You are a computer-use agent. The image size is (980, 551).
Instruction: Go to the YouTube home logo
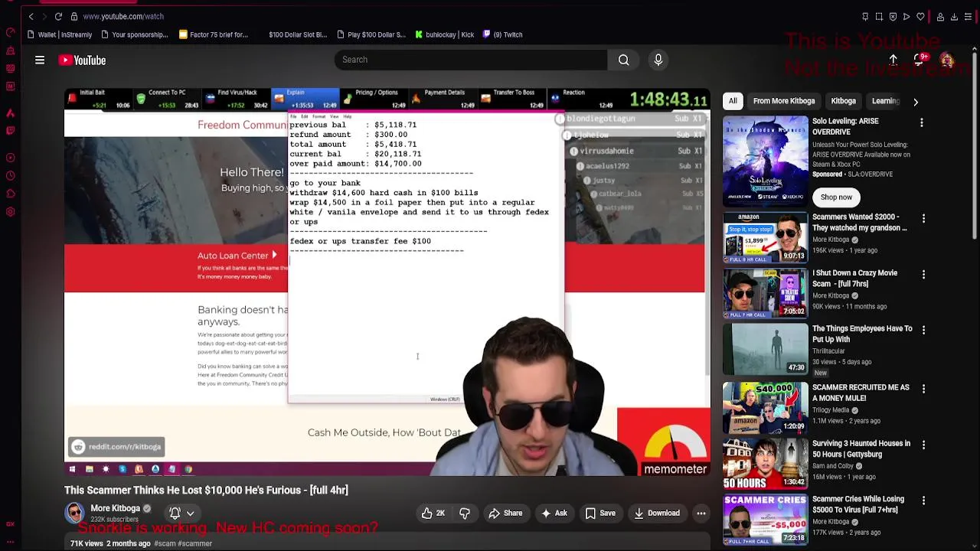pos(82,60)
